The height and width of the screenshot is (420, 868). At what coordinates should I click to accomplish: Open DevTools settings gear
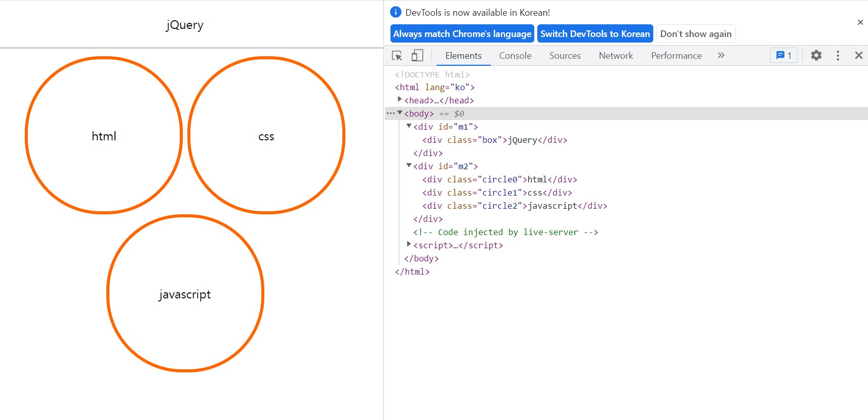pyautogui.click(x=816, y=55)
